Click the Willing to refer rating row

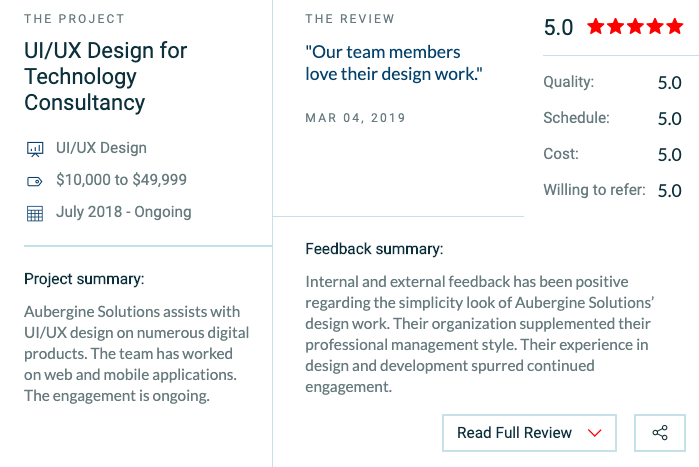(612, 190)
